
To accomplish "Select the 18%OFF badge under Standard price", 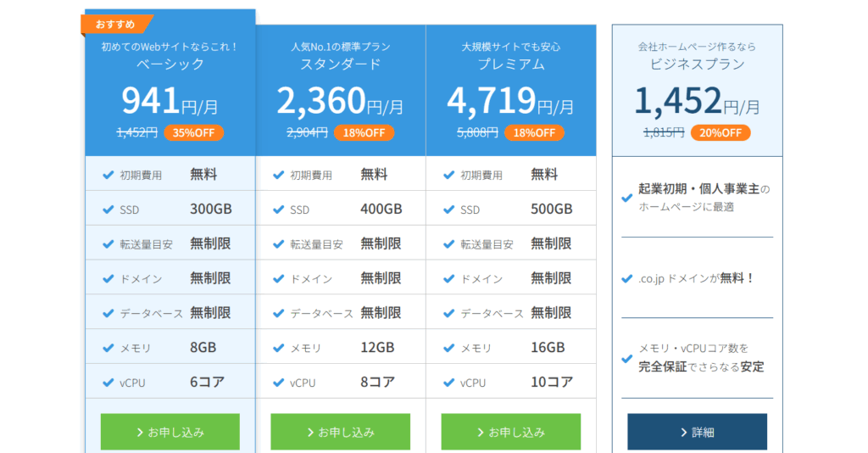I will coord(364,132).
